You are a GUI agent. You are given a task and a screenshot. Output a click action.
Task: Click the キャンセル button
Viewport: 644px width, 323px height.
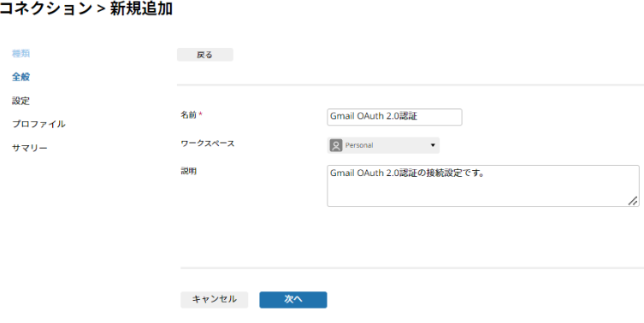click(x=215, y=300)
